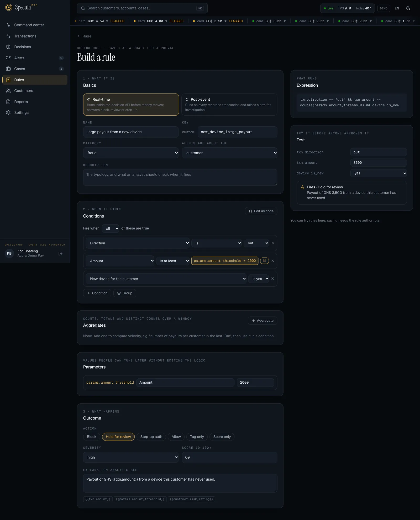420x520 pixels.
Task: Click the search magnifier icon
Action: (83, 8)
